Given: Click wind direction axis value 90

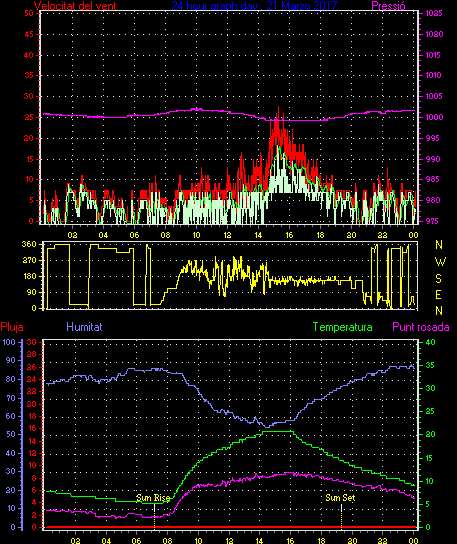Looking at the screenshot, I should (32, 292).
